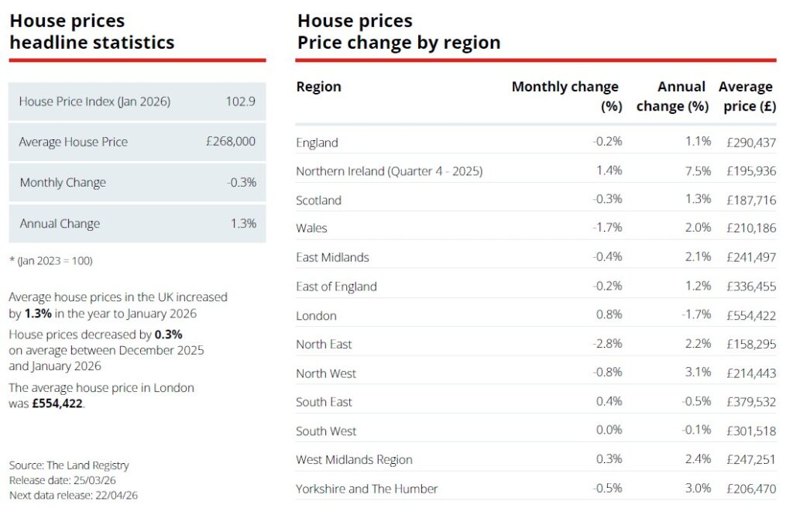Viewport: 793px width, 532px height.
Task: Click the South East average price £379,532
Action: pyautogui.click(x=751, y=402)
